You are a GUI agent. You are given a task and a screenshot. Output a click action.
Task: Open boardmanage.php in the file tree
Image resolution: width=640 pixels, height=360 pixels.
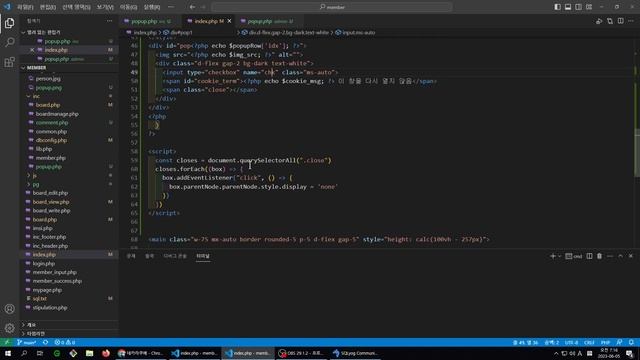click(57, 114)
